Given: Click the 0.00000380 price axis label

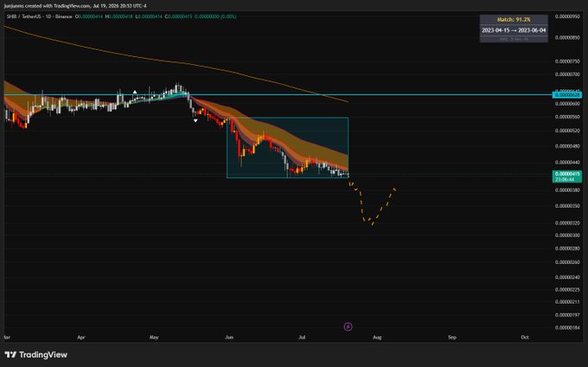Looking at the screenshot, I should point(567,190).
